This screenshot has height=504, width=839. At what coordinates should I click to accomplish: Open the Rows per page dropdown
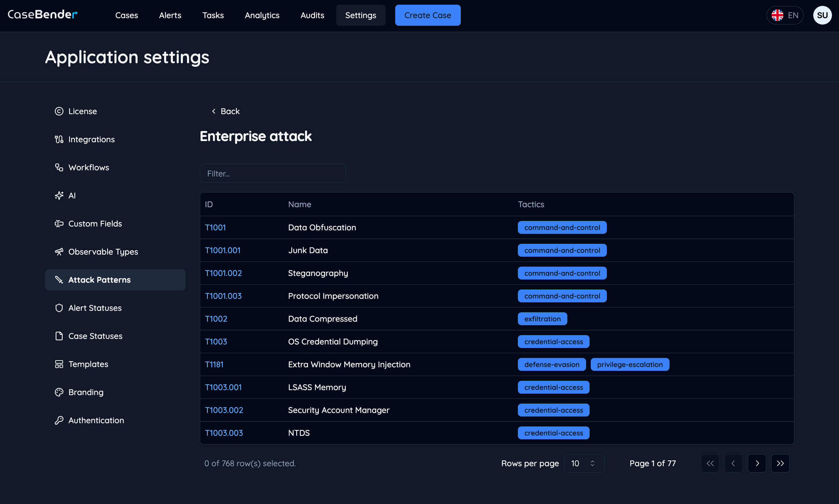[584, 463]
